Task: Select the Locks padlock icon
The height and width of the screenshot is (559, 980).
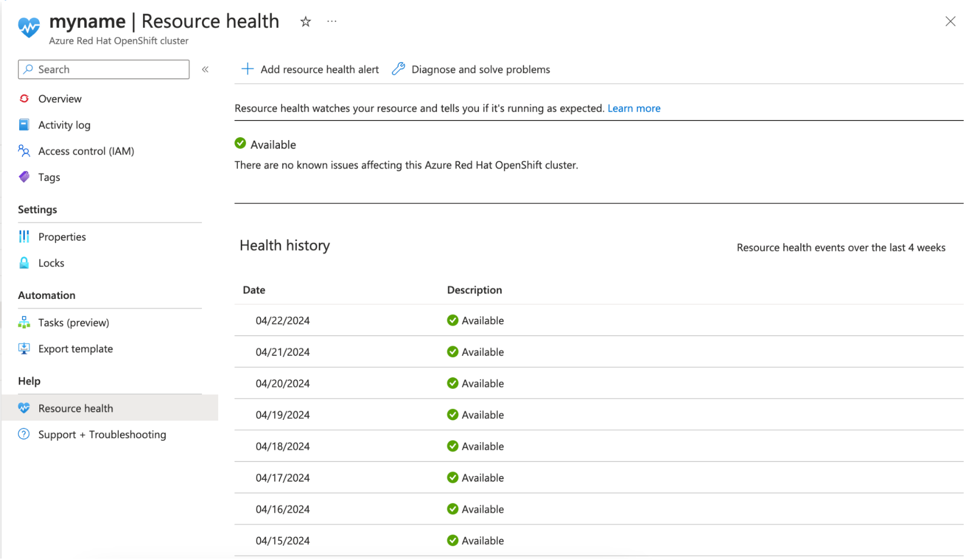Action: pyautogui.click(x=24, y=263)
